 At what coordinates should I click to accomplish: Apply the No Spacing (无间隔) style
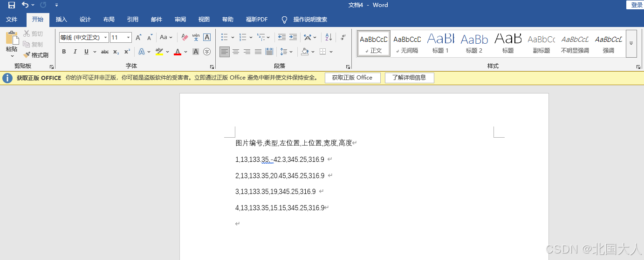407,44
